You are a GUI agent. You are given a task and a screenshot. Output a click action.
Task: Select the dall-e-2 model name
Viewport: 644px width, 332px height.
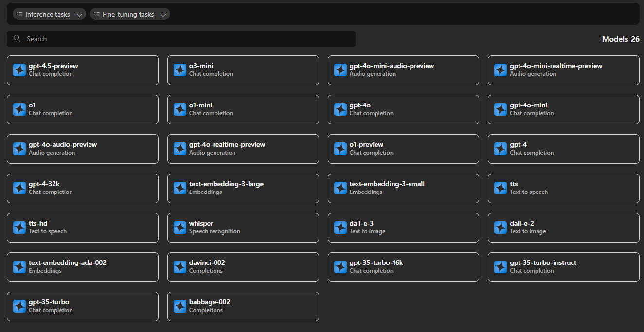522,224
